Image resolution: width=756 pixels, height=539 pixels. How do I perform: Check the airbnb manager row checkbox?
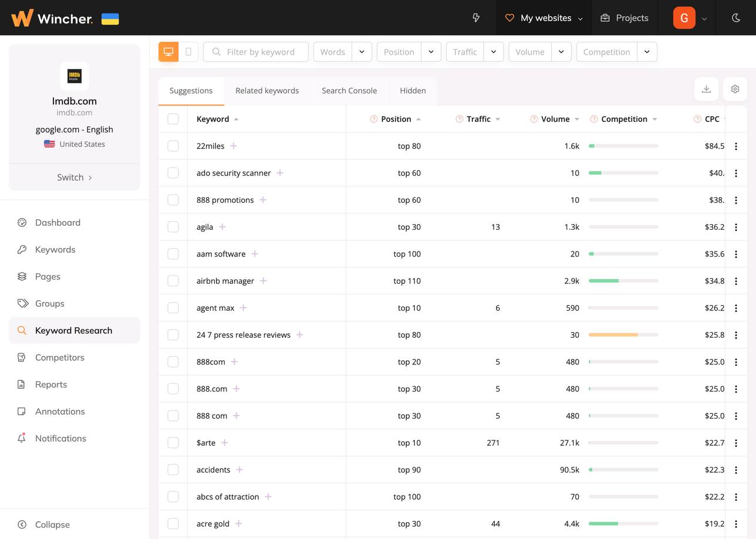[173, 281]
